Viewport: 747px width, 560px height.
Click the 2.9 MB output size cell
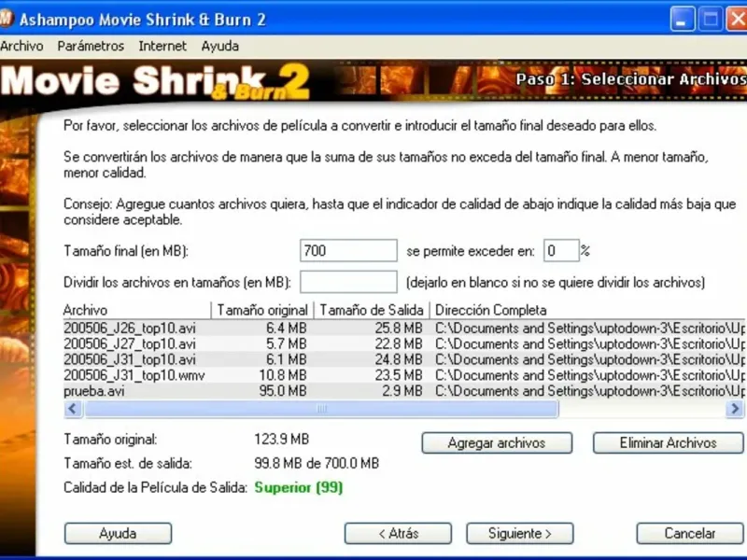click(x=402, y=391)
